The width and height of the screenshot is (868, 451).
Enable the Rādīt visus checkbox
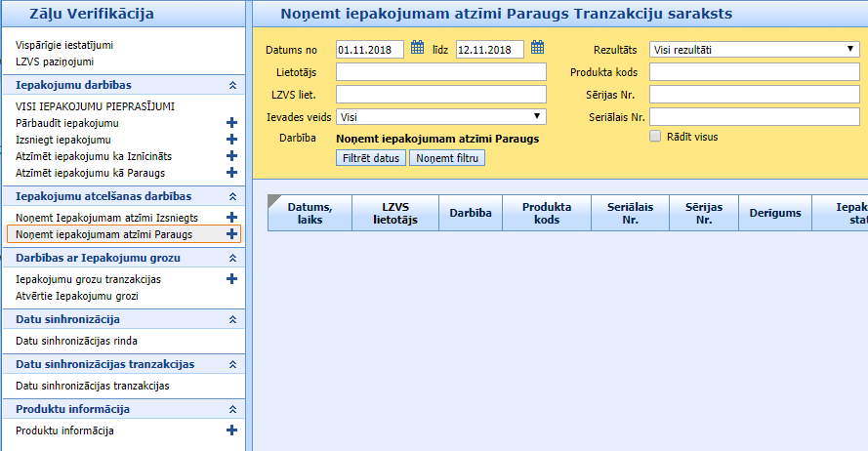[655, 137]
